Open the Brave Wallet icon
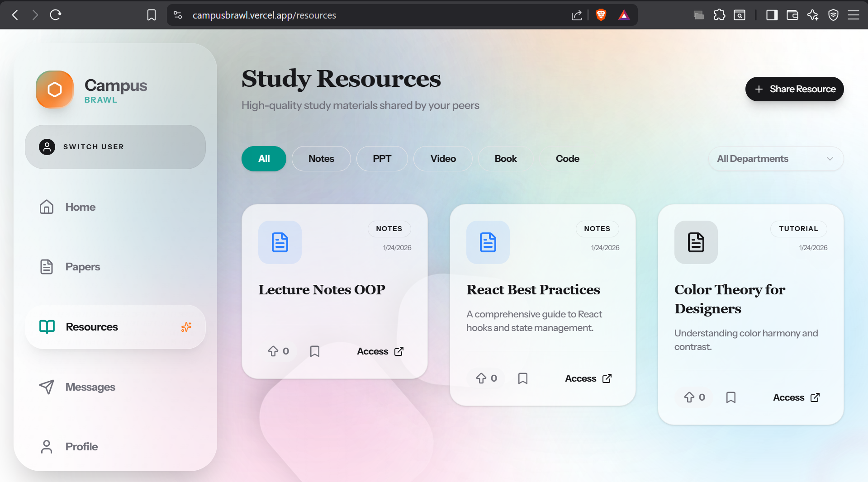 click(x=792, y=15)
